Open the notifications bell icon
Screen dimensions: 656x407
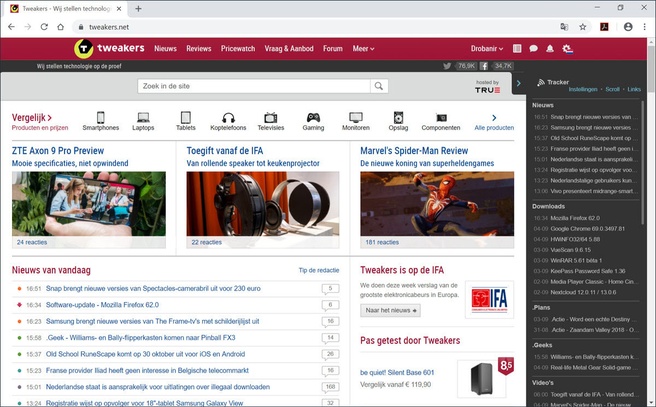pyautogui.click(x=550, y=49)
